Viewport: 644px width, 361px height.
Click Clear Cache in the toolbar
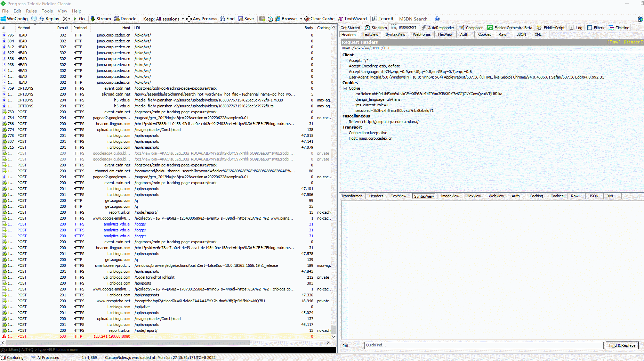[319, 19]
